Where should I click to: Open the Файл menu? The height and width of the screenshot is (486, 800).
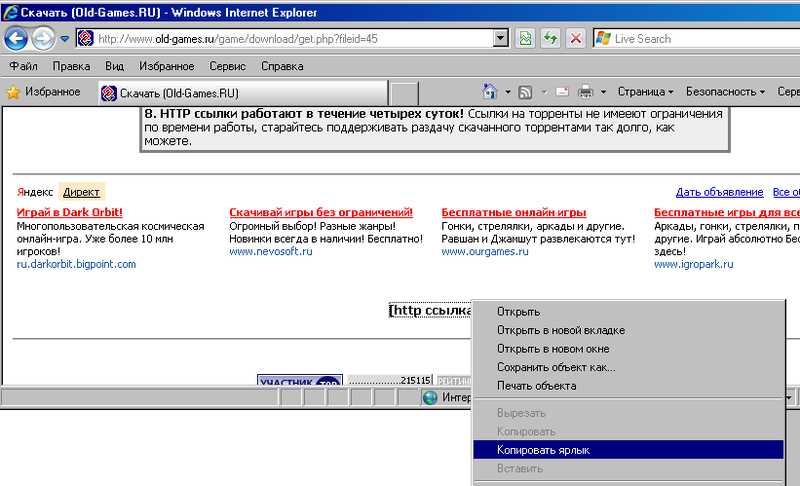[23, 66]
